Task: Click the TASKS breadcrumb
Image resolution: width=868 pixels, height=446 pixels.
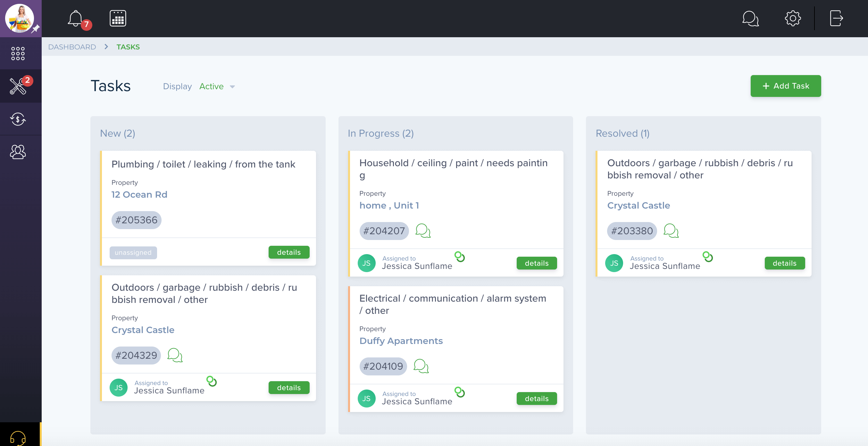Action: tap(128, 47)
